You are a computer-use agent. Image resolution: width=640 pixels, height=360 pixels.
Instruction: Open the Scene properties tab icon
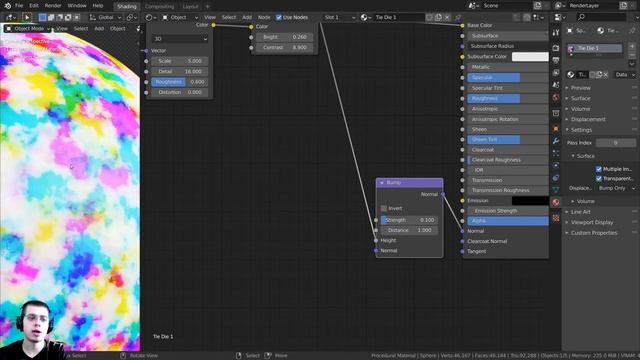[x=556, y=85]
